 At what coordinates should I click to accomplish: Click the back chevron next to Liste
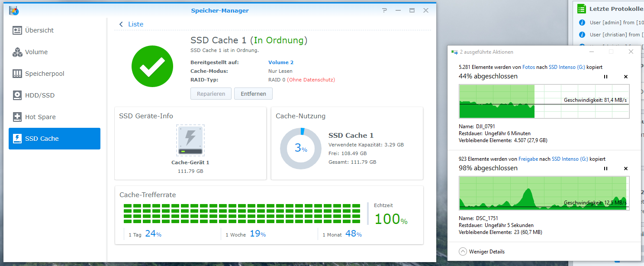121,24
